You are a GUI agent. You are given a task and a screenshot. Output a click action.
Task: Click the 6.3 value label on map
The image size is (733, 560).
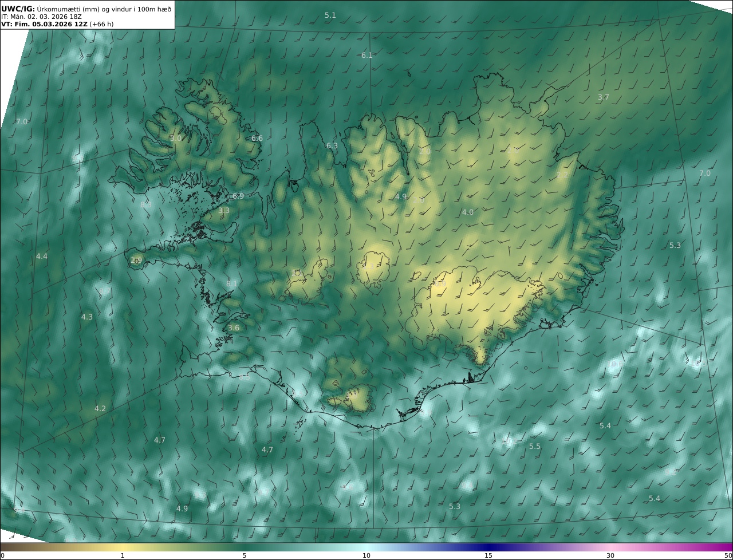[332, 145]
